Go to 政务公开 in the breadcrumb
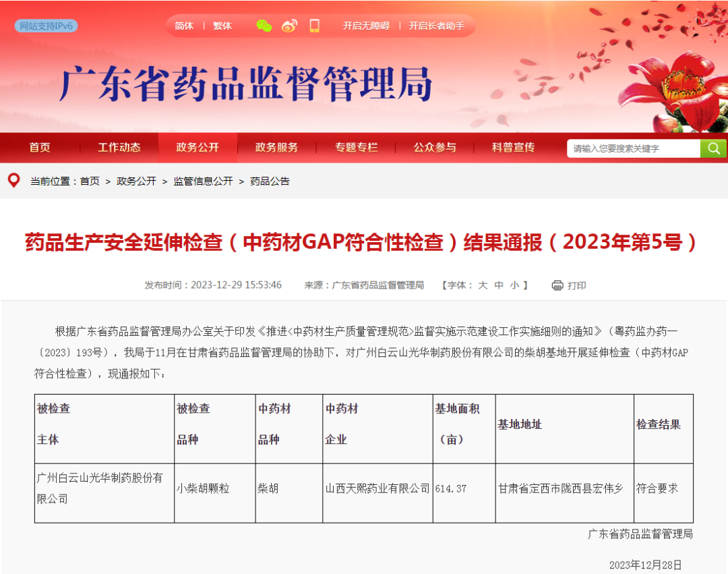 point(136,181)
